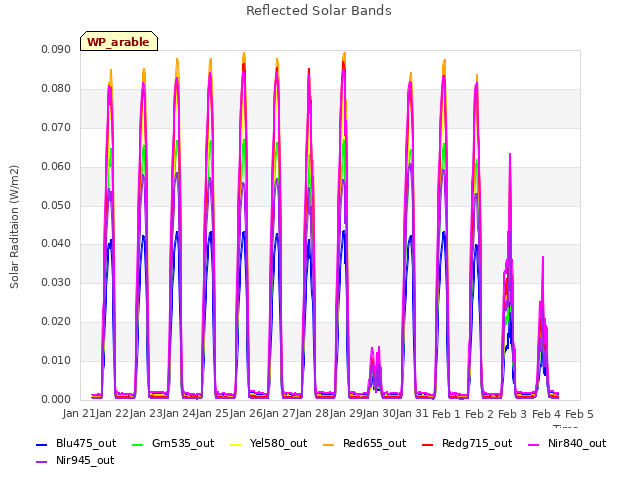Click the blue Blu475_out legend line swatch
This screenshot has width=640, height=480.
(41, 444)
